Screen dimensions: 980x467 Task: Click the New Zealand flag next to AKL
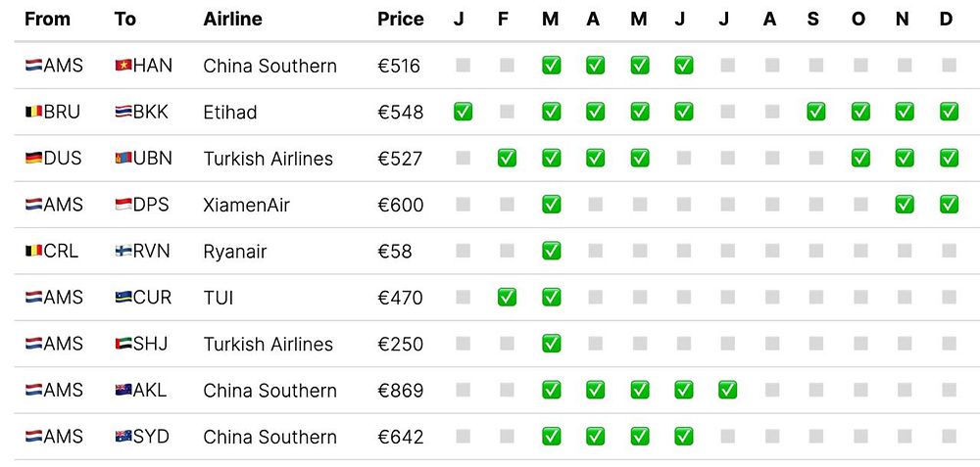click(x=122, y=391)
